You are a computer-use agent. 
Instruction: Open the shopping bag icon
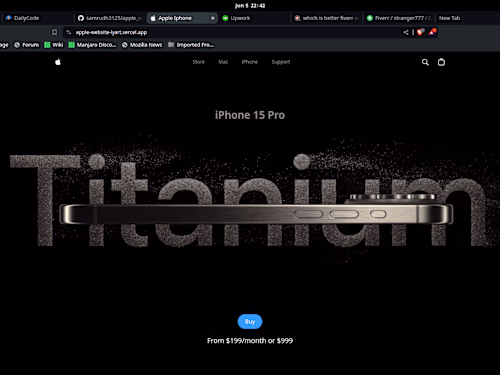441,62
